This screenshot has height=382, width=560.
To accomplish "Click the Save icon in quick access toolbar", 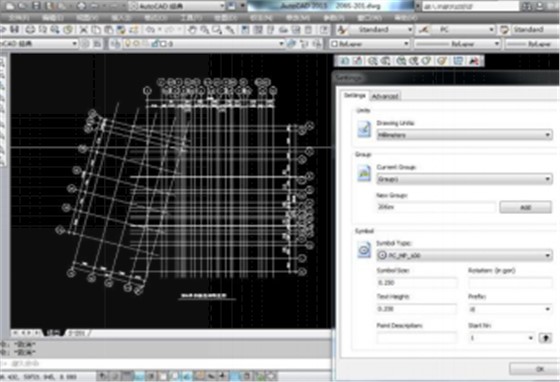I will 36,6.
